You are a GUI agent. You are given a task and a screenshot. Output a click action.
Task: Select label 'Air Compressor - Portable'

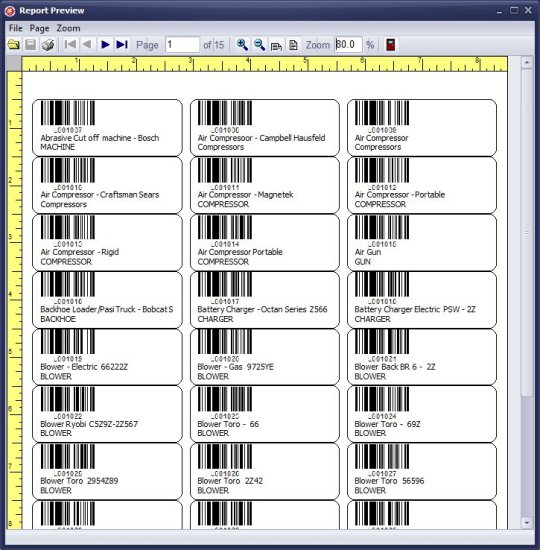[x=400, y=195]
